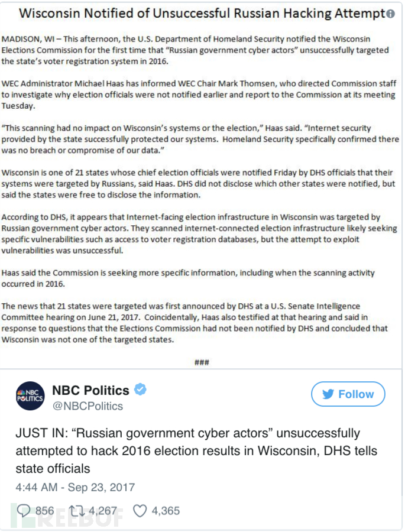Click the 4,365 likes count
Image resolution: width=408 pixels, height=532 pixels.
click(166, 511)
